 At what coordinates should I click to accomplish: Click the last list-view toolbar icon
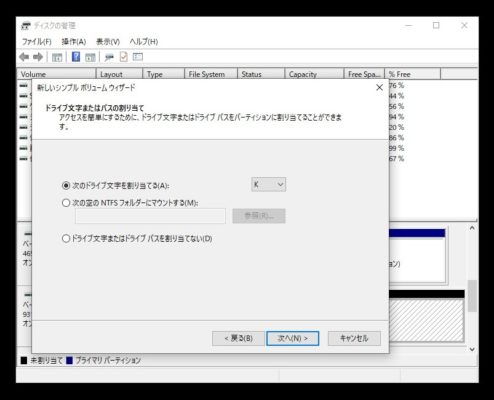[x=138, y=57]
